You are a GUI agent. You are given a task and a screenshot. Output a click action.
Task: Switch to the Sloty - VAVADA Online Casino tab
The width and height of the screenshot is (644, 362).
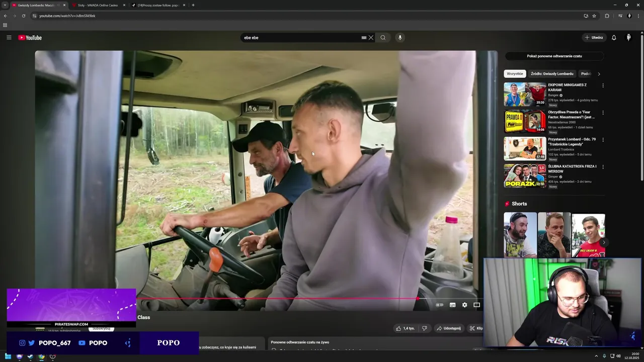[98, 5]
